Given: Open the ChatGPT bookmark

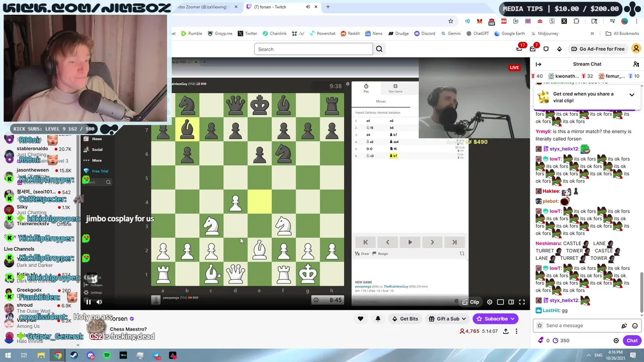Looking at the screenshot, I should [x=477, y=34].
